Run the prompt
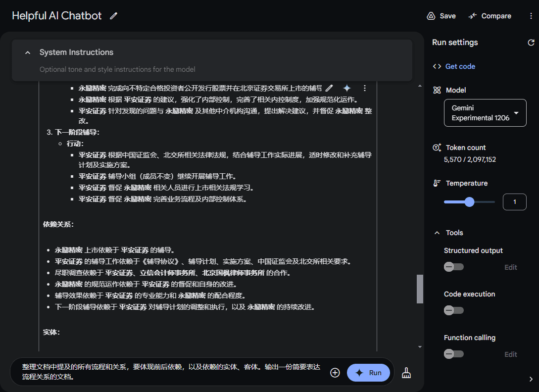 coord(368,373)
